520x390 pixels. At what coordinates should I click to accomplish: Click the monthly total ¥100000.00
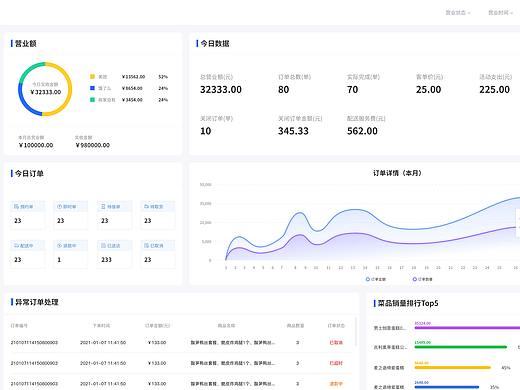click(x=36, y=145)
